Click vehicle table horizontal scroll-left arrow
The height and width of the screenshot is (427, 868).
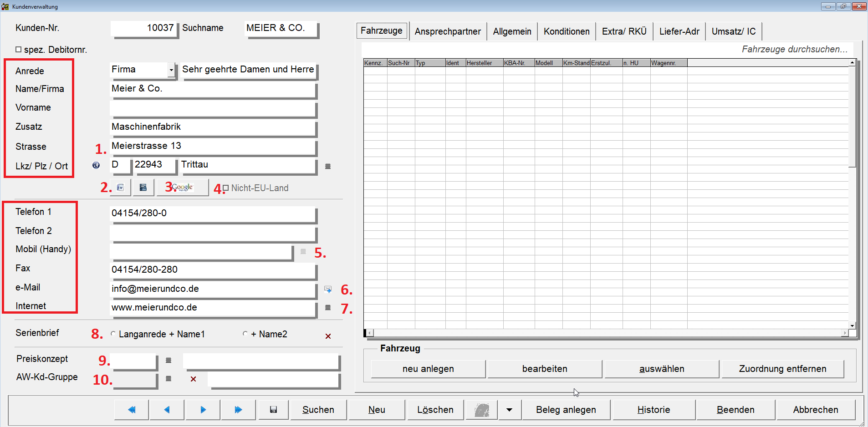(370, 333)
